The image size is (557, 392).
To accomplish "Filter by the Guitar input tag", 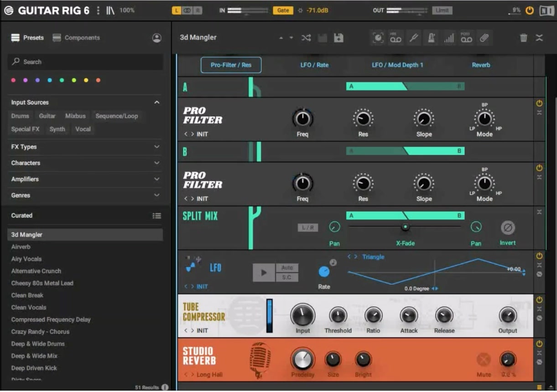I will (47, 116).
